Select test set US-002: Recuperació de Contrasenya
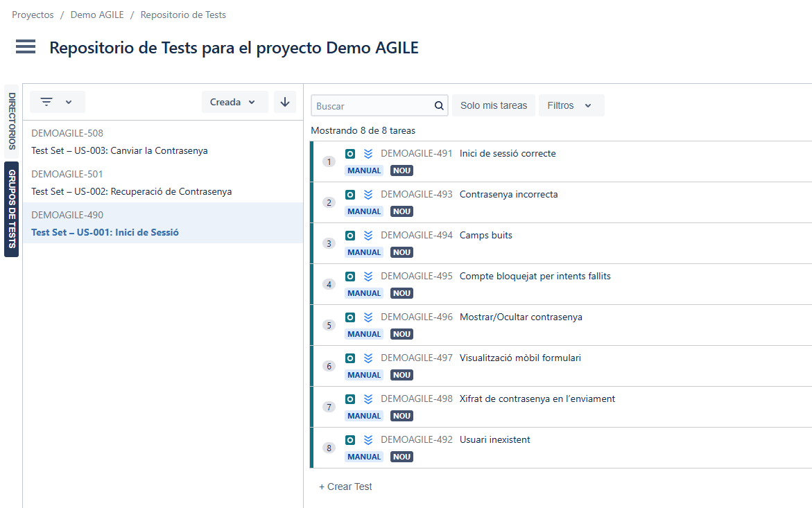This screenshot has width=812, height=508. pyautogui.click(x=163, y=182)
